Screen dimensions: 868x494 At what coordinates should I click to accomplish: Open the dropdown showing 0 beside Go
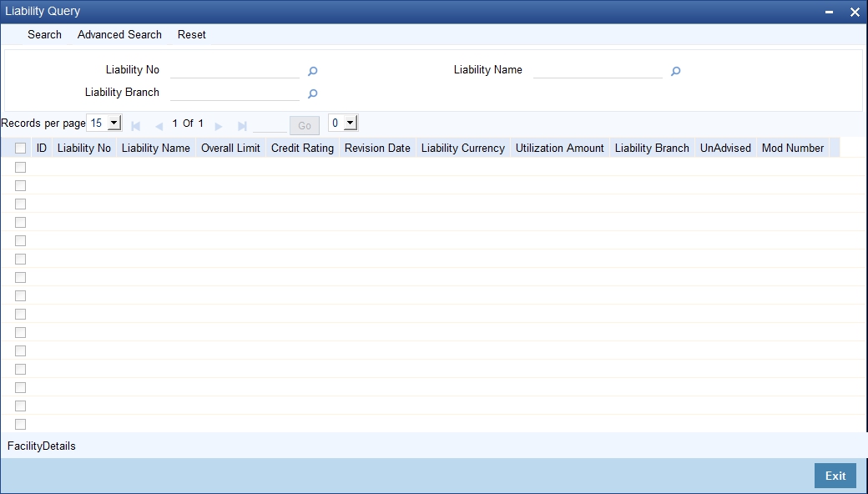coord(343,123)
